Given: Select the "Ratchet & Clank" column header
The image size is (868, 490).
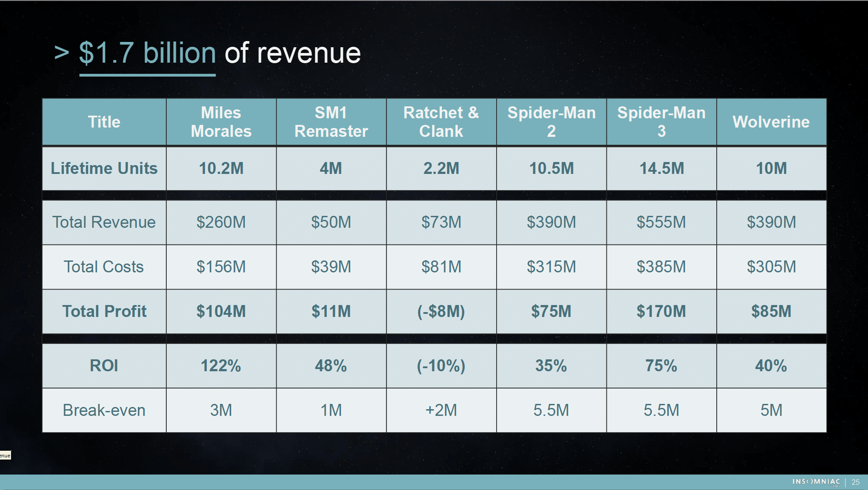Looking at the screenshot, I should tap(441, 122).
